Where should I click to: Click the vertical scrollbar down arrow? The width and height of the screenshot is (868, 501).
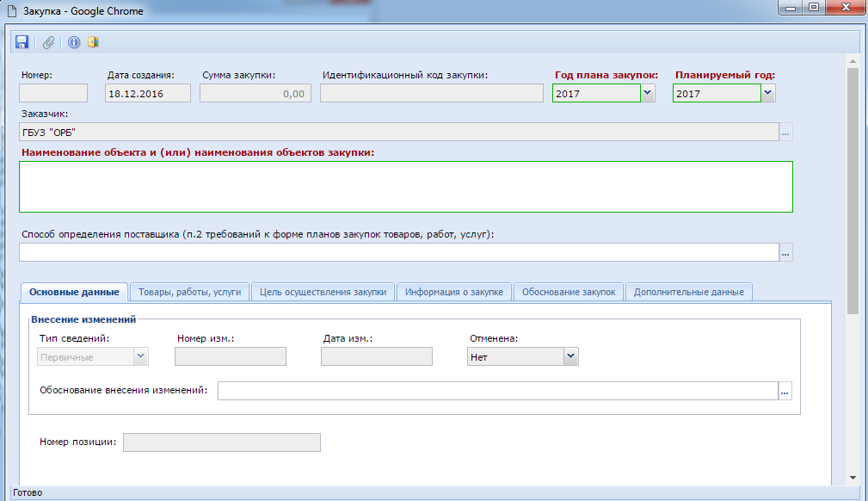(853, 478)
